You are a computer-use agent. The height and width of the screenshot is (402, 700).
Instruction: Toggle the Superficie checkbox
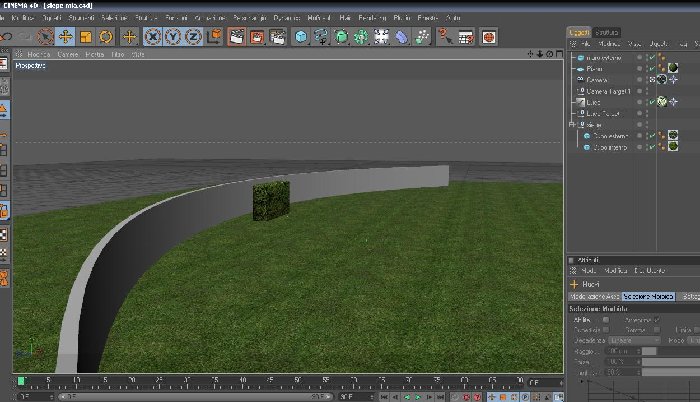tap(606, 330)
